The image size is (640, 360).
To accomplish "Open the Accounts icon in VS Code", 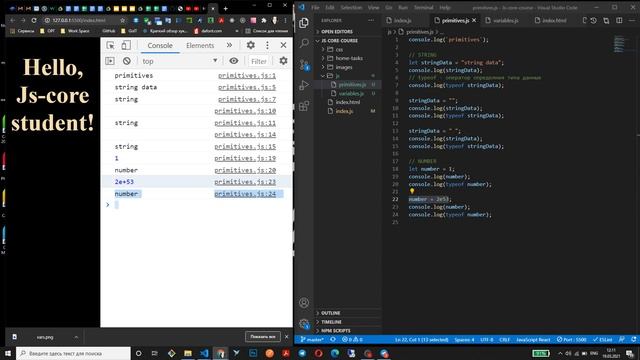I will pyautogui.click(x=304, y=303).
